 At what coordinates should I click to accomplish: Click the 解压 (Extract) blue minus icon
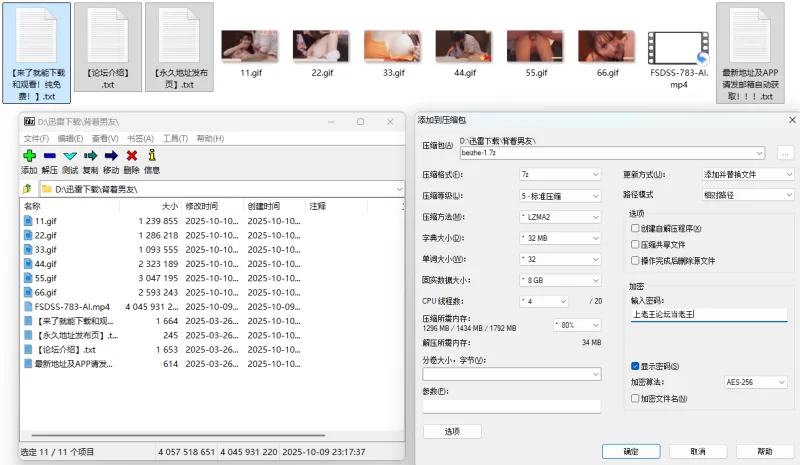point(49,156)
